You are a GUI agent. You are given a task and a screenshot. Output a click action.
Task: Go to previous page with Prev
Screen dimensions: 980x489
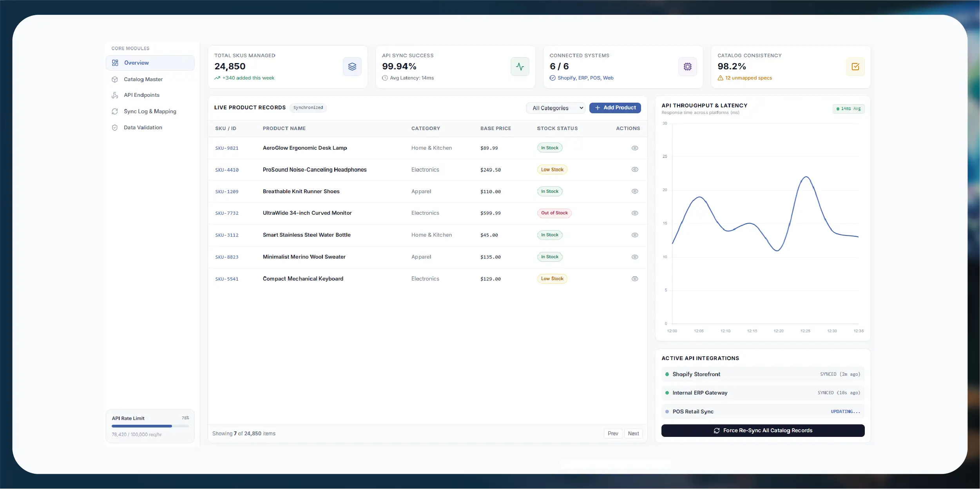[x=613, y=434]
